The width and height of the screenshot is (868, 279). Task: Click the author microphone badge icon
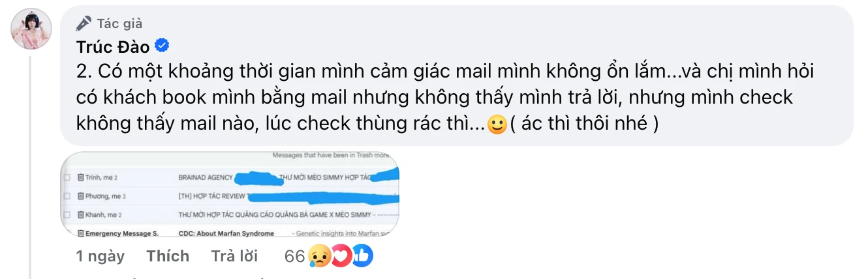[x=84, y=24]
